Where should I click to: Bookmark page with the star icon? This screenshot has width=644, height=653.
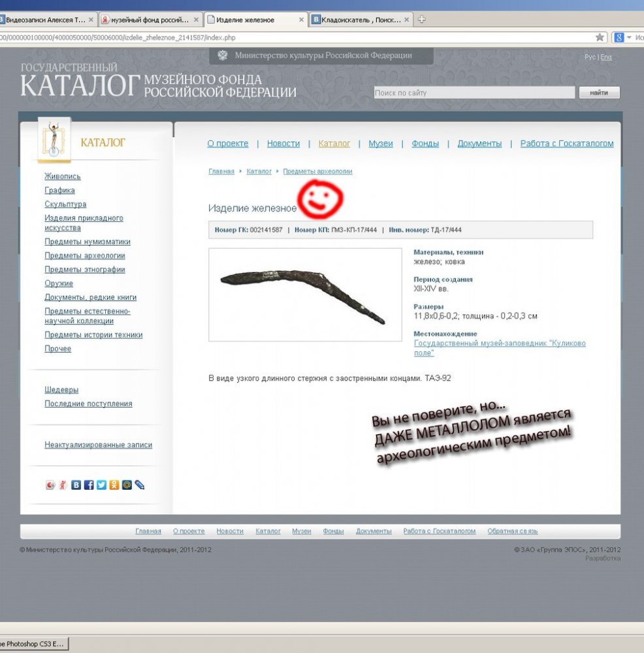coord(600,38)
